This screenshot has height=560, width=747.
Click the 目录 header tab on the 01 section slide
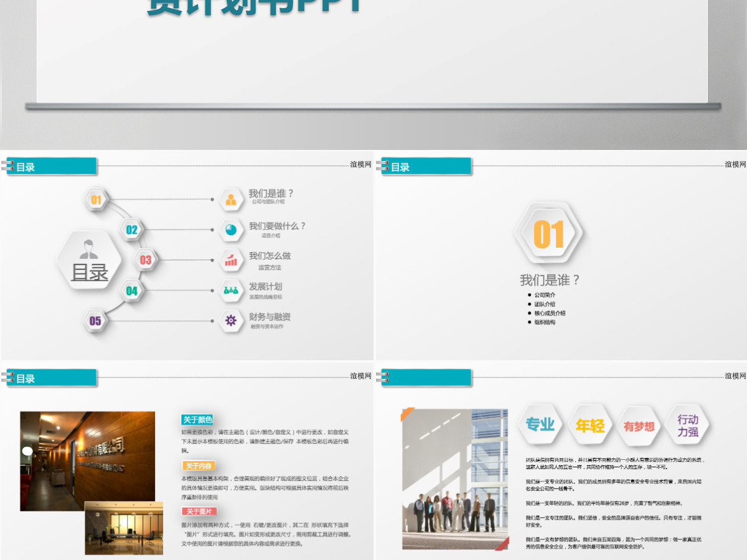[426, 166]
